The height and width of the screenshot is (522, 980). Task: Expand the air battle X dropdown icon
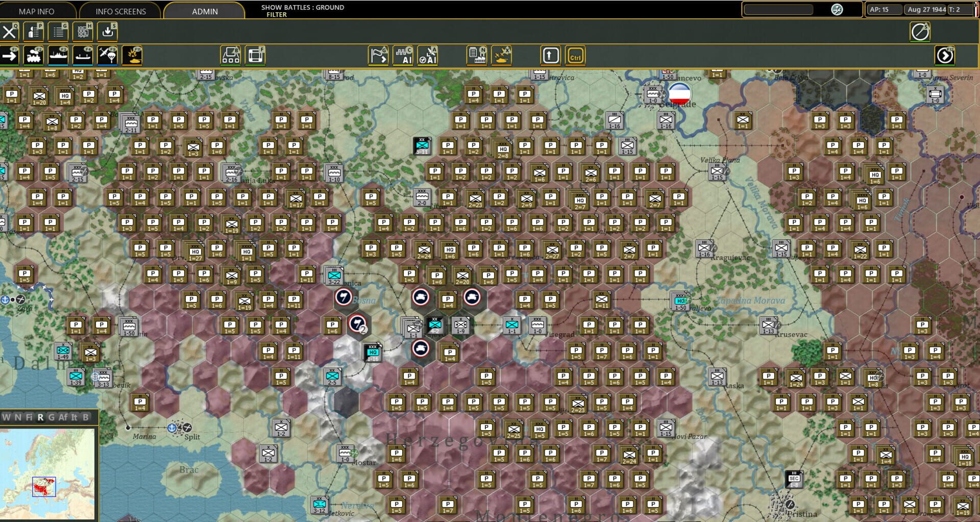pyautogui.click(x=503, y=55)
